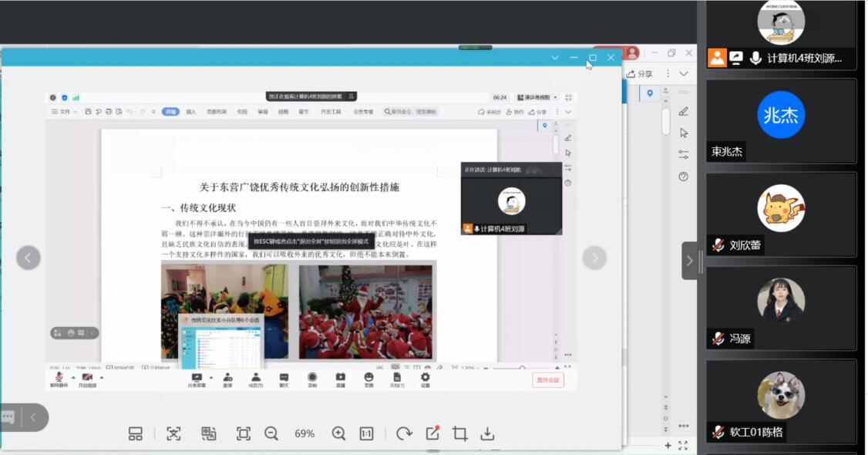Click the rotate image icon

(x=404, y=434)
